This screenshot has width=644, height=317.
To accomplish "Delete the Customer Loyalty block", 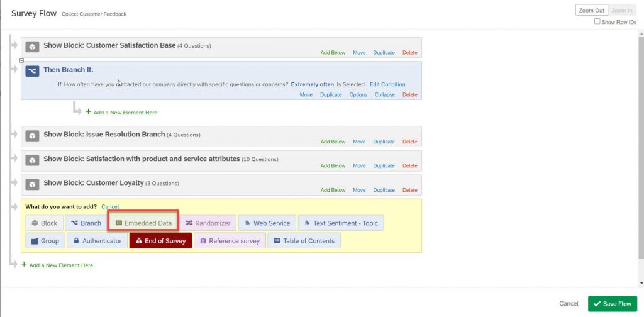I will point(410,190).
